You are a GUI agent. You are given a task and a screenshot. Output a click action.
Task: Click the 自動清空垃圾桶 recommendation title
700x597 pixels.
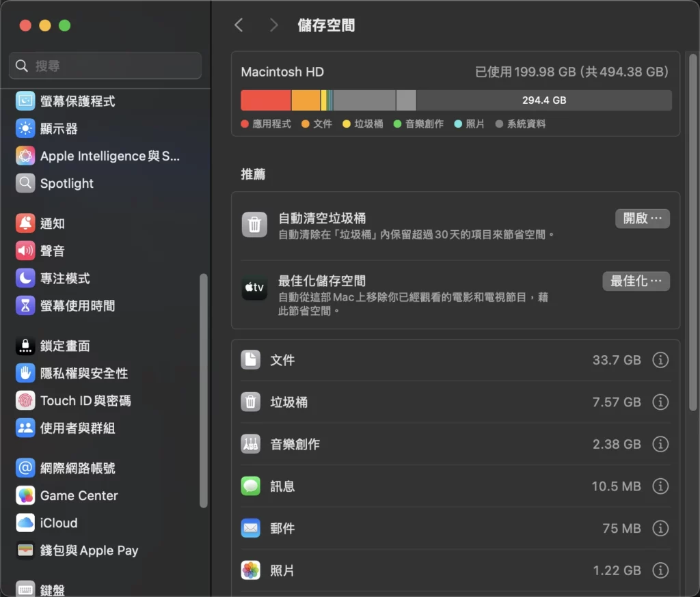click(322, 218)
